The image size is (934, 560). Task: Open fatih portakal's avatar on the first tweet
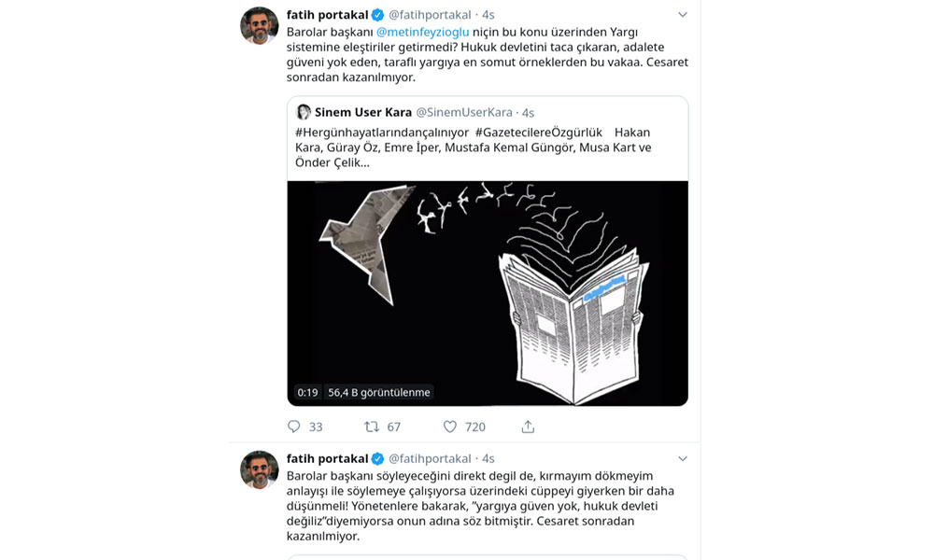pos(259,25)
